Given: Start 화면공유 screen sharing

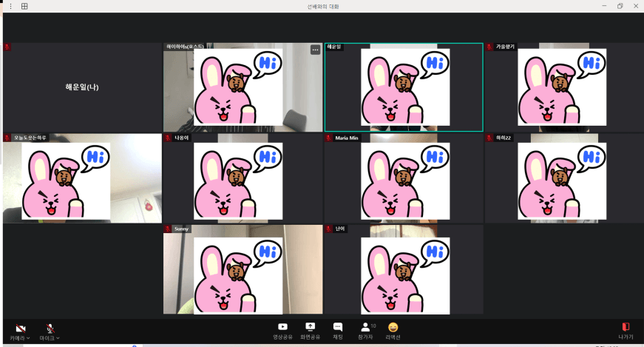Looking at the screenshot, I should pos(310,331).
